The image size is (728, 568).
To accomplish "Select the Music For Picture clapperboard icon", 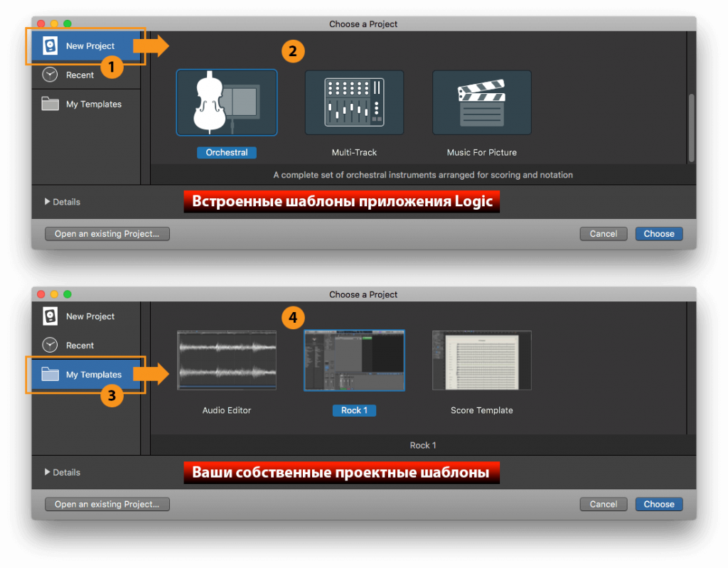I will (481, 102).
